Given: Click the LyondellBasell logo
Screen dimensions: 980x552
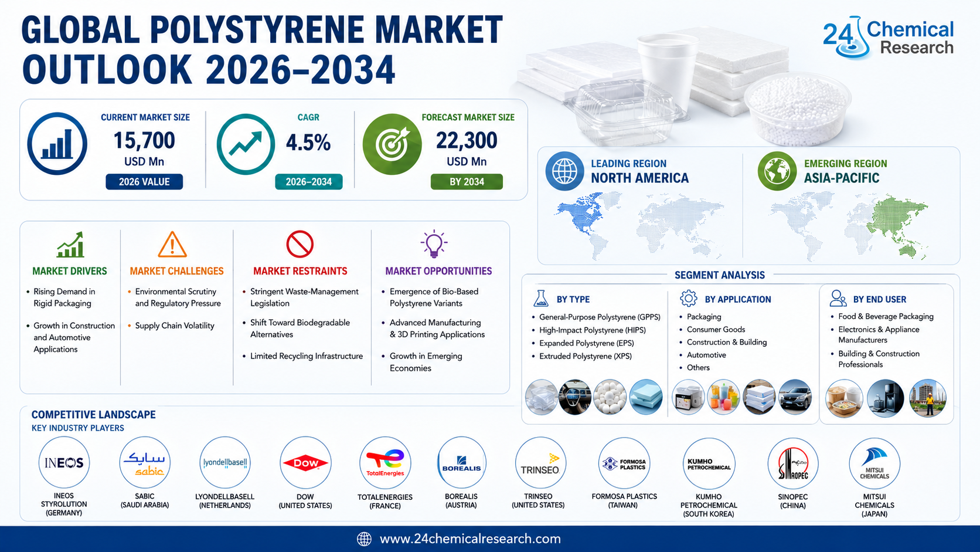Looking at the screenshot, I should point(225,463).
